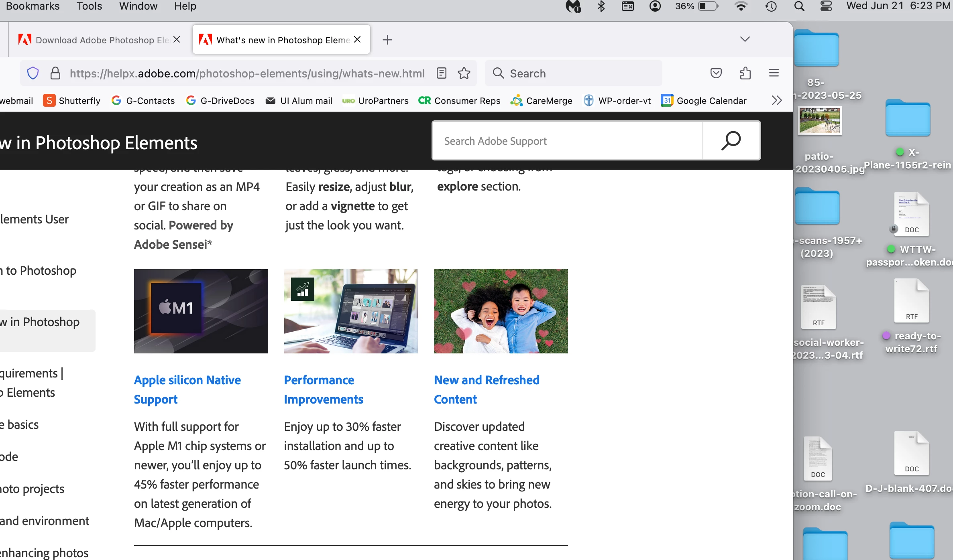The width and height of the screenshot is (953, 560).
Task: Toggle Firefox reader view icon
Action: click(x=441, y=73)
